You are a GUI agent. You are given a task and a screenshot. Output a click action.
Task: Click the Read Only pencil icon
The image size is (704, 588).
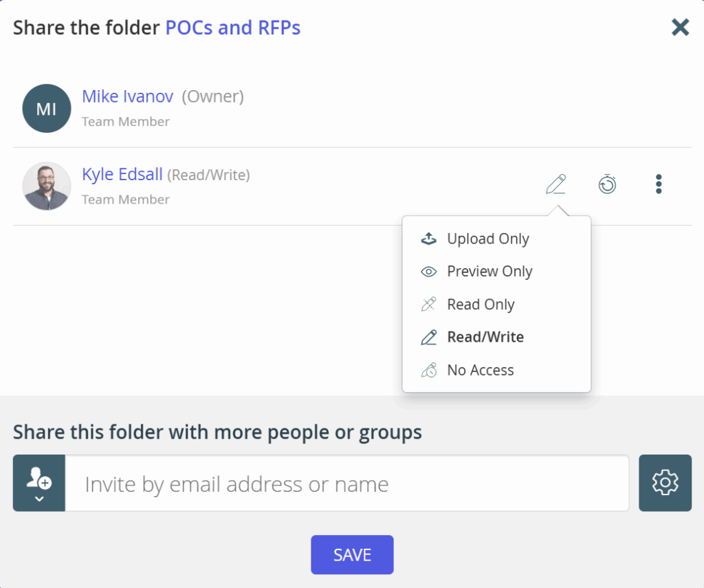pyautogui.click(x=429, y=305)
